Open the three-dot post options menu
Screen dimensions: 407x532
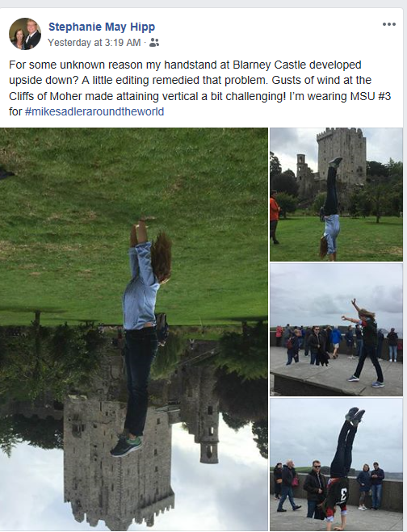tap(389, 24)
